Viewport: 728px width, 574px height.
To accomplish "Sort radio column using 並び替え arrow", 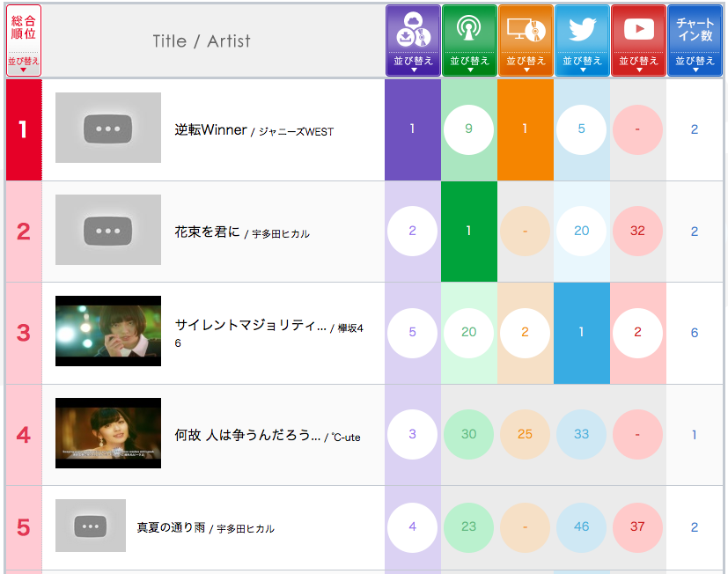I will [469, 63].
